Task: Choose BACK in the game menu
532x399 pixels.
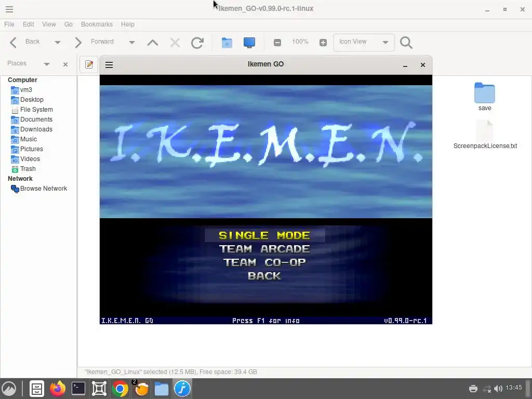Action: (x=264, y=276)
